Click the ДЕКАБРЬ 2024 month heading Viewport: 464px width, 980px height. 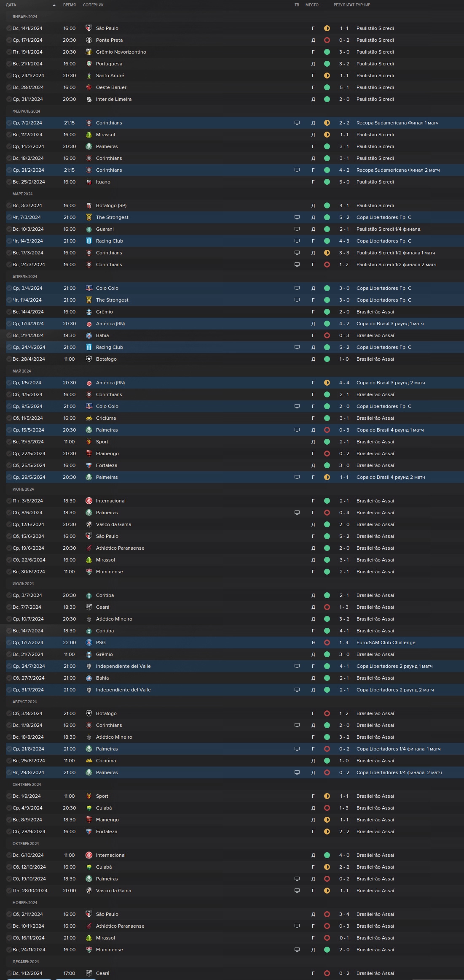(26, 962)
